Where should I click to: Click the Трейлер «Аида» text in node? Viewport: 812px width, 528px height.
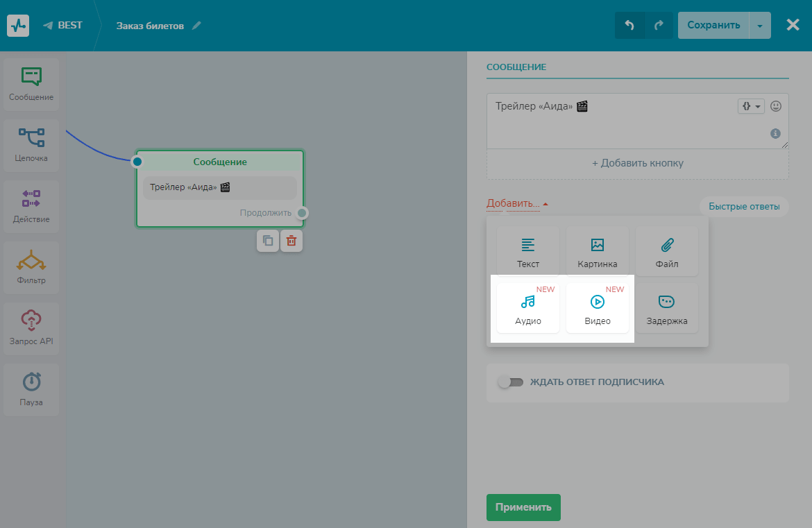click(189, 187)
